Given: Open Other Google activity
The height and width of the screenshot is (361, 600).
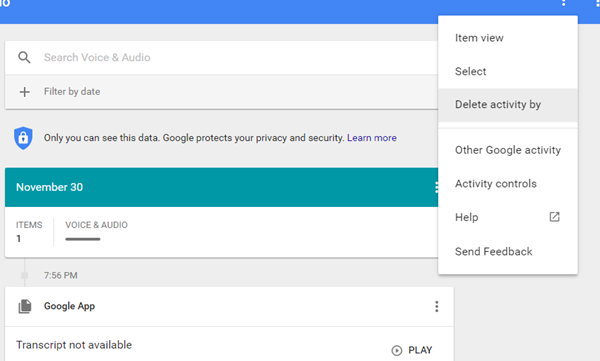Looking at the screenshot, I should 508,150.
